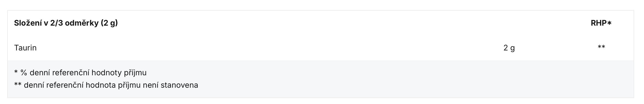This screenshot has height=104, width=644.
Task: Click the single asterisk starting the first footnote
Action: tap(16, 72)
